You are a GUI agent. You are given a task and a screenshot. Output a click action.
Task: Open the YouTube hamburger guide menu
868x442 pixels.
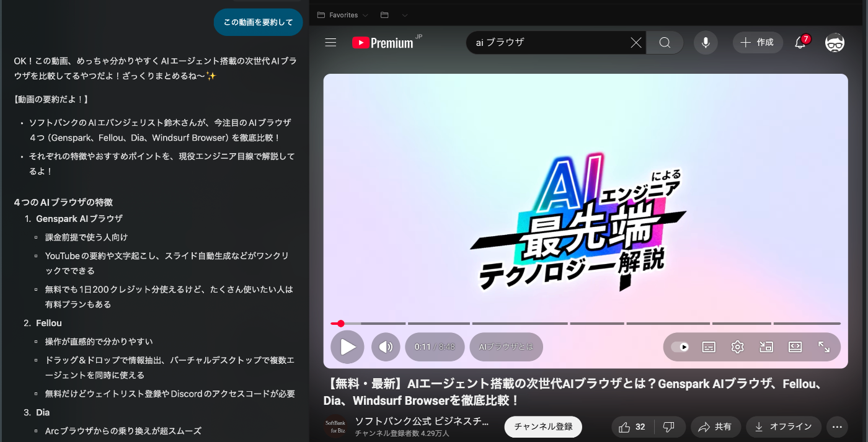pyautogui.click(x=330, y=42)
